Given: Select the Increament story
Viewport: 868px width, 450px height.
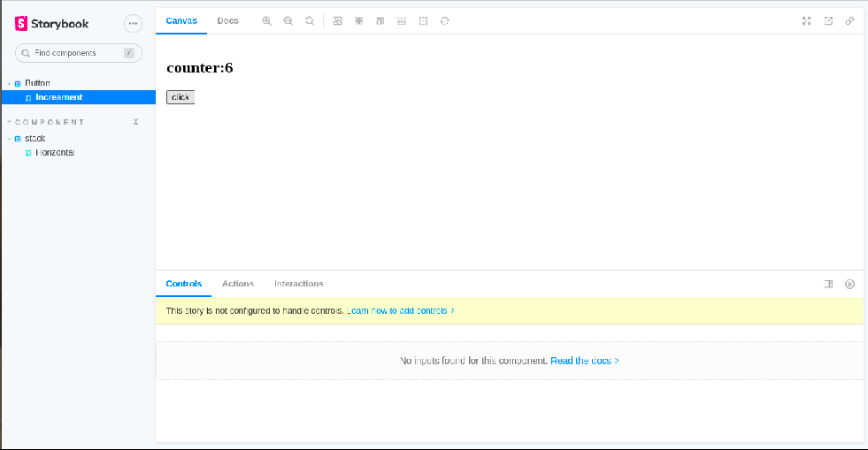Looking at the screenshot, I should click(x=79, y=97).
